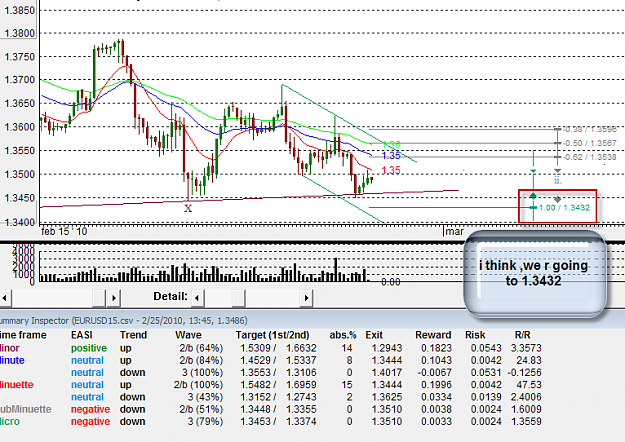Click the chart scrollbar left arrow
Screen dimensions: 625x442
[x=5, y=298]
